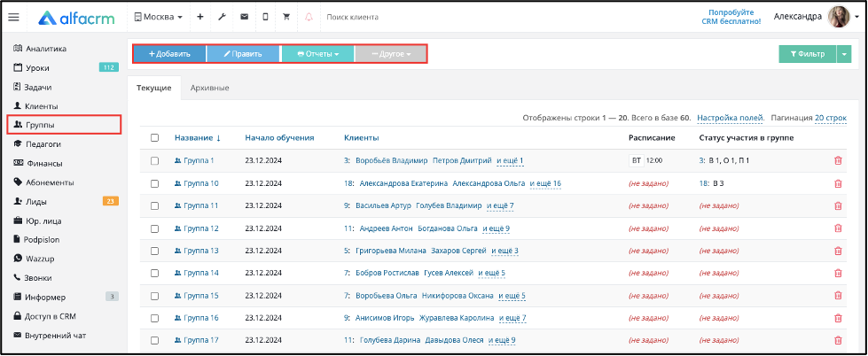Image resolution: width=868 pixels, height=356 pixels.
Task: Open the Настройка полей link
Action: [731, 119]
